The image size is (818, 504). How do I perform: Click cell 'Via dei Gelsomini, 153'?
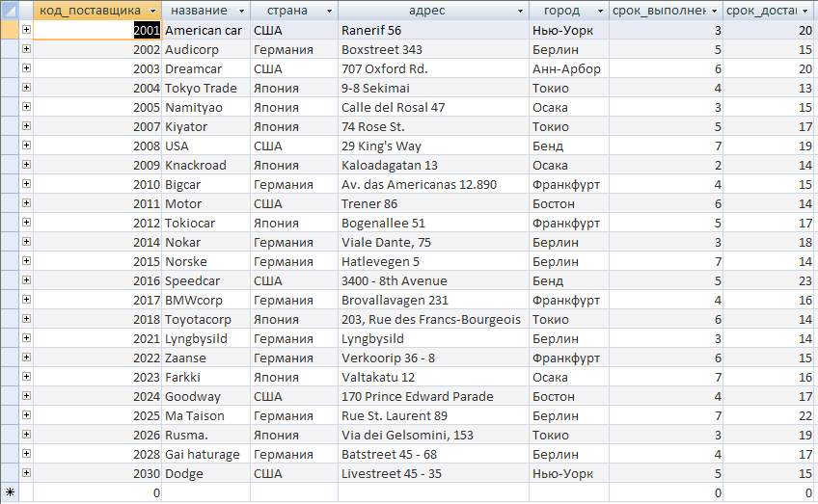pyautogui.click(x=433, y=436)
